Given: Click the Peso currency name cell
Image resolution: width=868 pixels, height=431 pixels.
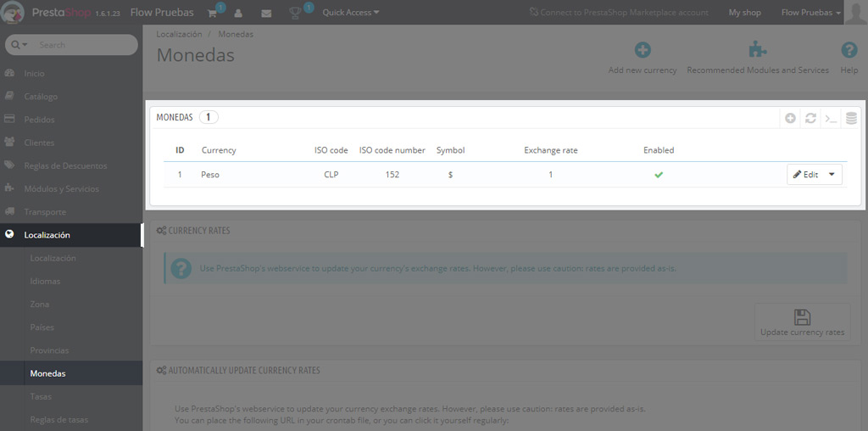Looking at the screenshot, I should pyautogui.click(x=210, y=175).
